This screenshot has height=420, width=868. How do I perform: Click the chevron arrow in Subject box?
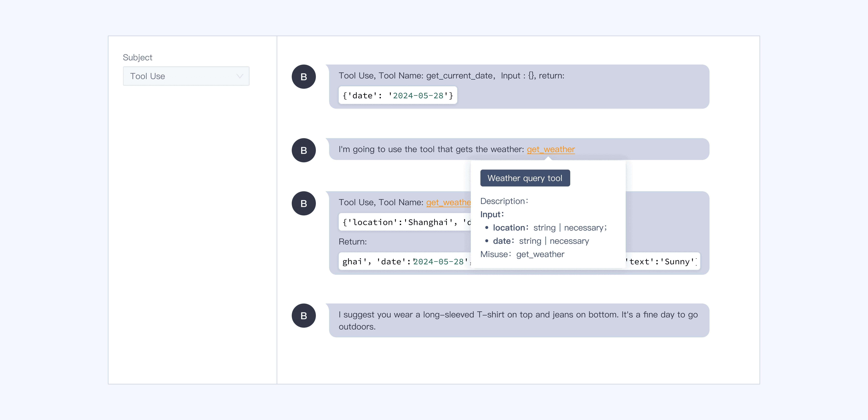coord(240,76)
